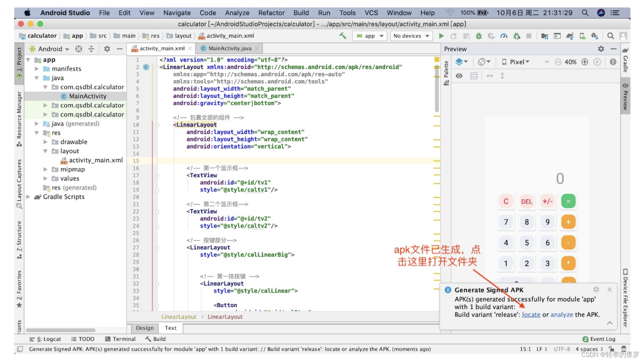
Task: Zoom out the preview with minus icon
Action: click(x=558, y=62)
